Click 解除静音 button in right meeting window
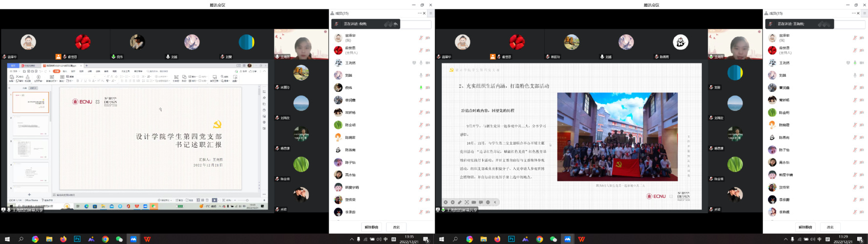 pyautogui.click(x=805, y=227)
